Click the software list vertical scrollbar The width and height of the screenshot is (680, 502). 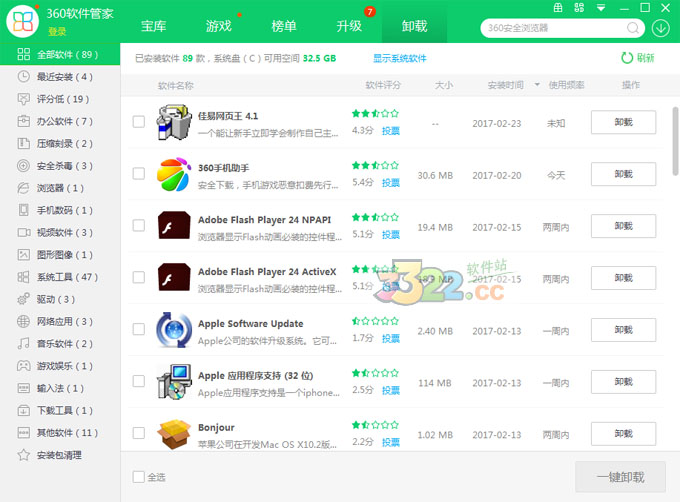tap(675, 141)
